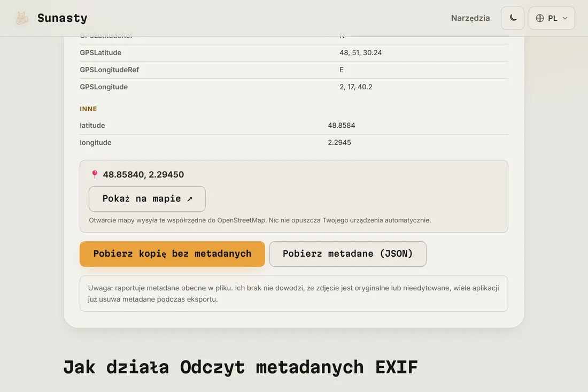Click the longitude value 2.2945
This screenshot has width=588, height=392.
[339, 143]
